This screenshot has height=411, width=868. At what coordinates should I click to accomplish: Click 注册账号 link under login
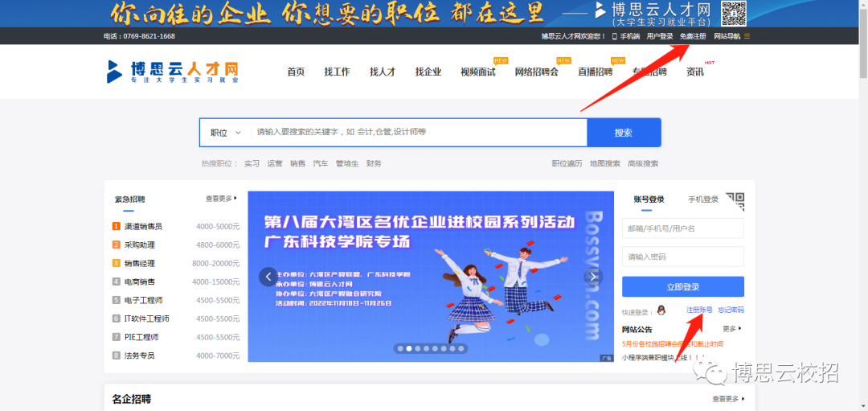point(699,310)
